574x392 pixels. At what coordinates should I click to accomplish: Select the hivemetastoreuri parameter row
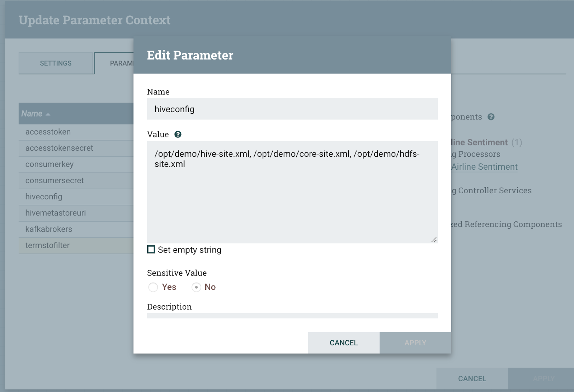click(56, 213)
